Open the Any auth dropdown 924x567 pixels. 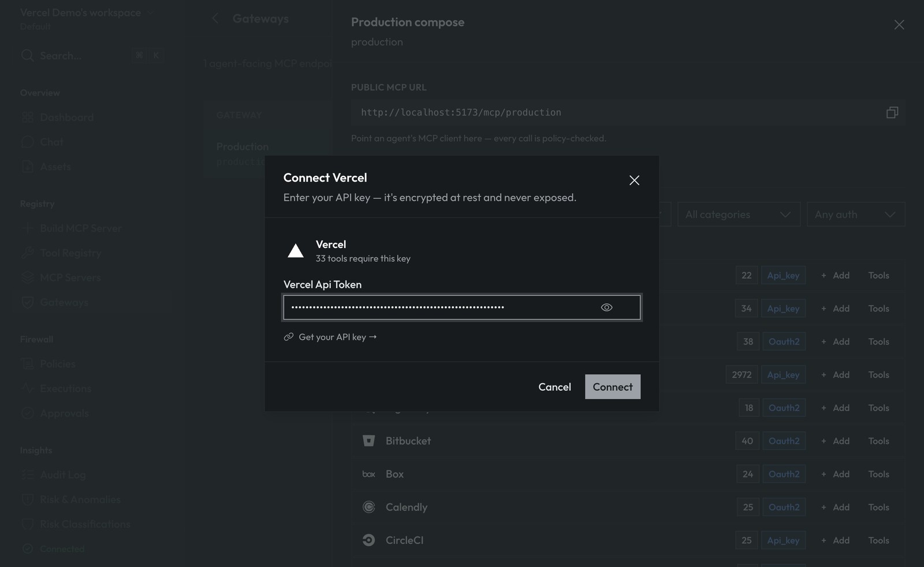[855, 214]
